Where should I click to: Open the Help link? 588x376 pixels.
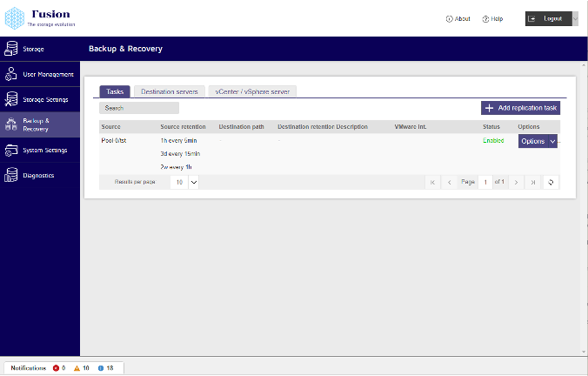(492, 18)
